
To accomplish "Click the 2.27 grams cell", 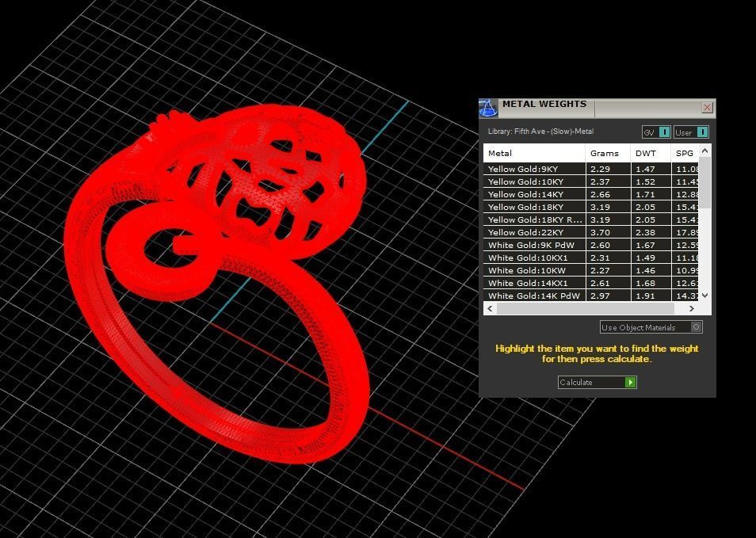I will click(x=608, y=270).
